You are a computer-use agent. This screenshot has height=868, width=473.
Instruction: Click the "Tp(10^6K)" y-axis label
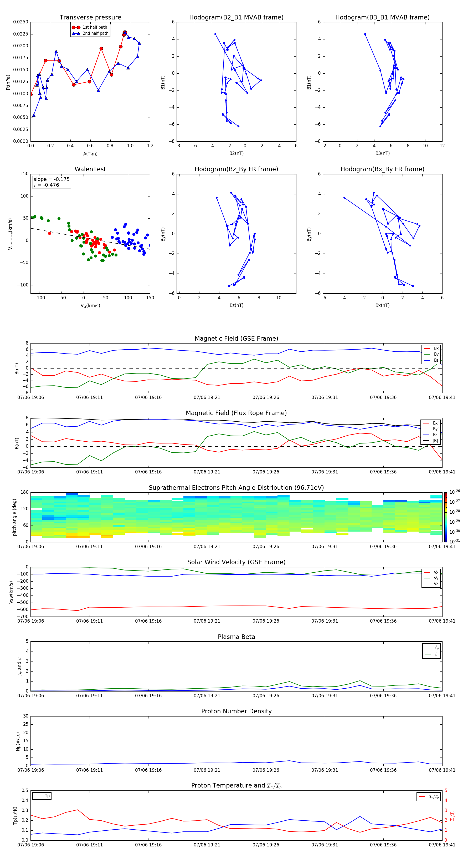[15, 815]
